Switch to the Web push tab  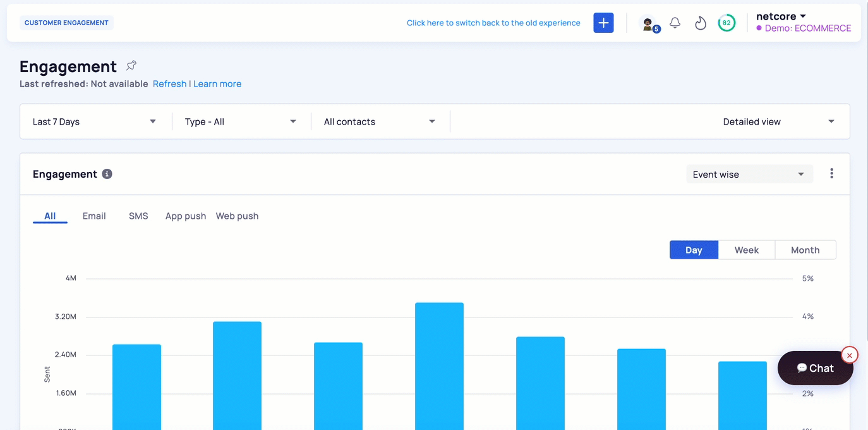[x=237, y=216]
